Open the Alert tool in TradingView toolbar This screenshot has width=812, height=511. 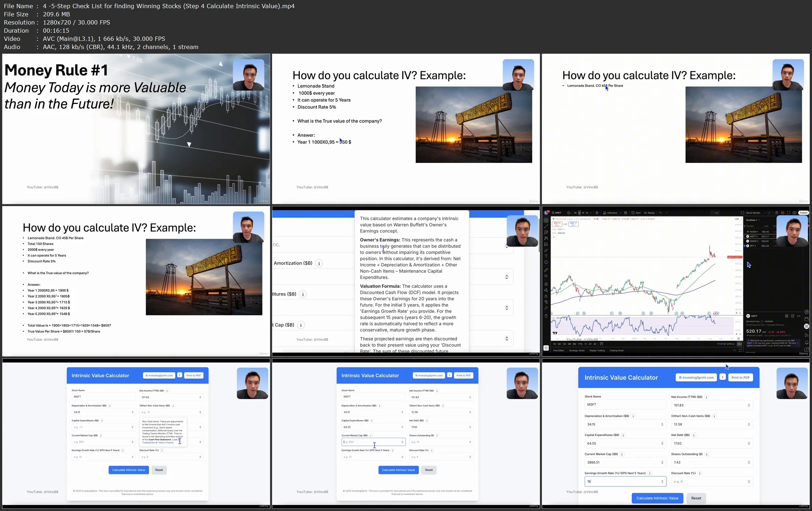click(x=636, y=213)
